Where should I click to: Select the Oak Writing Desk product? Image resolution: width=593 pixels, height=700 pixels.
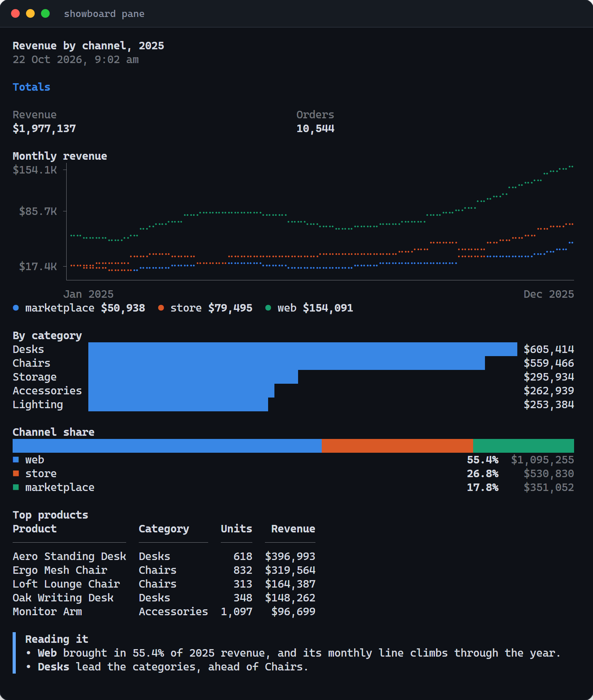tap(63, 598)
